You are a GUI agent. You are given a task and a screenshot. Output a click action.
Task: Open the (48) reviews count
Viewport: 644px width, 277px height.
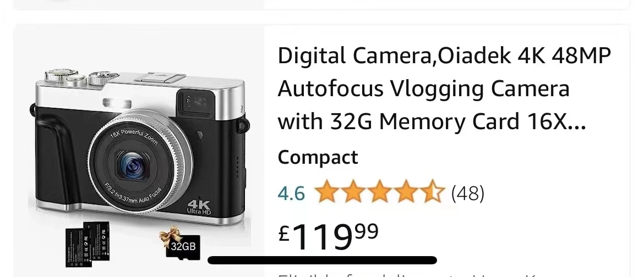pyautogui.click(x=468, y=193)
